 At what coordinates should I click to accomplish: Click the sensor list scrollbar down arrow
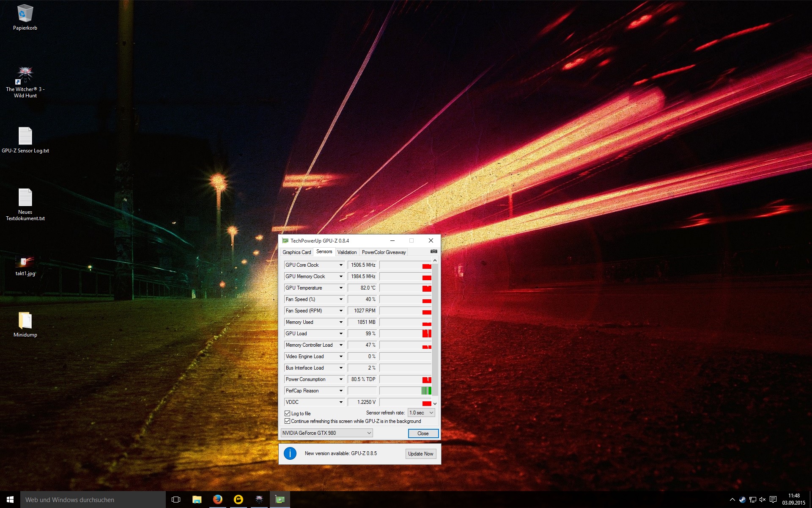435,403
